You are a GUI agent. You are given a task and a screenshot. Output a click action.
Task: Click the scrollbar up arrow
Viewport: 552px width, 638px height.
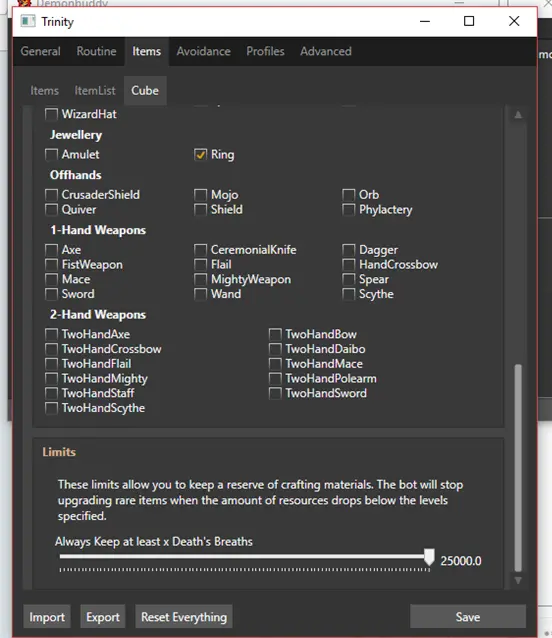518,115
